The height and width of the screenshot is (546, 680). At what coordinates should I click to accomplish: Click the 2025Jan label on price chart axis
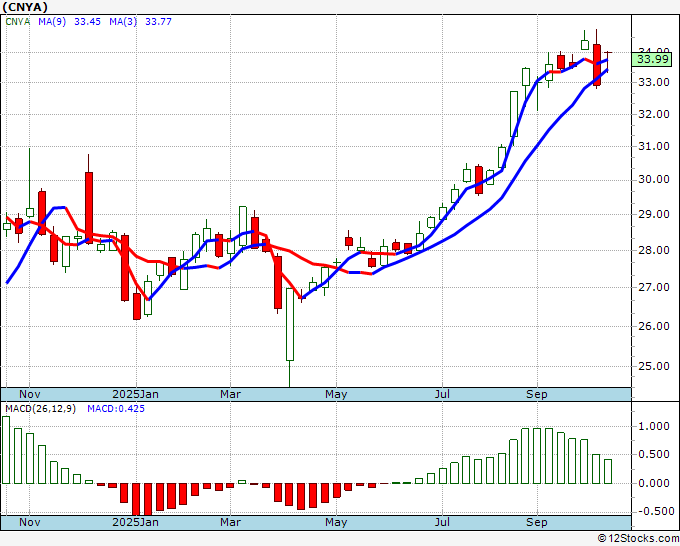pos(135,394)
